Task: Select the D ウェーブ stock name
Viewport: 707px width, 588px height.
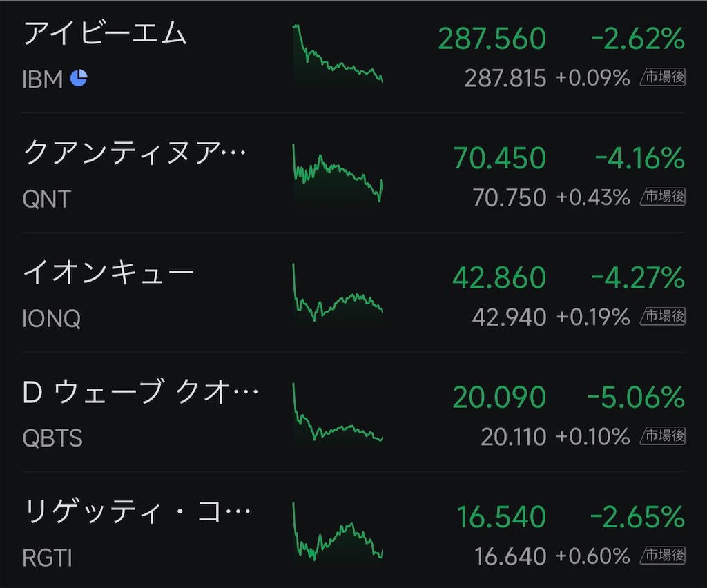Action: [x=140, y=391]
